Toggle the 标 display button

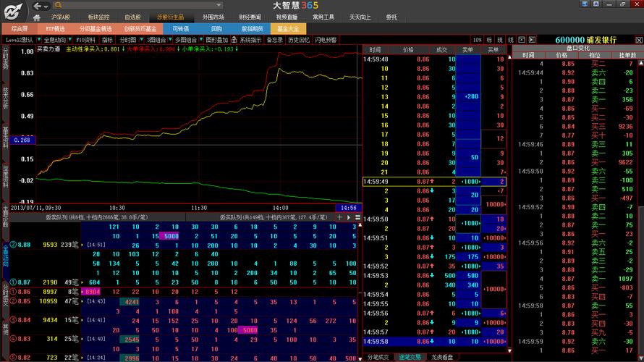click(x=489, y=40)
